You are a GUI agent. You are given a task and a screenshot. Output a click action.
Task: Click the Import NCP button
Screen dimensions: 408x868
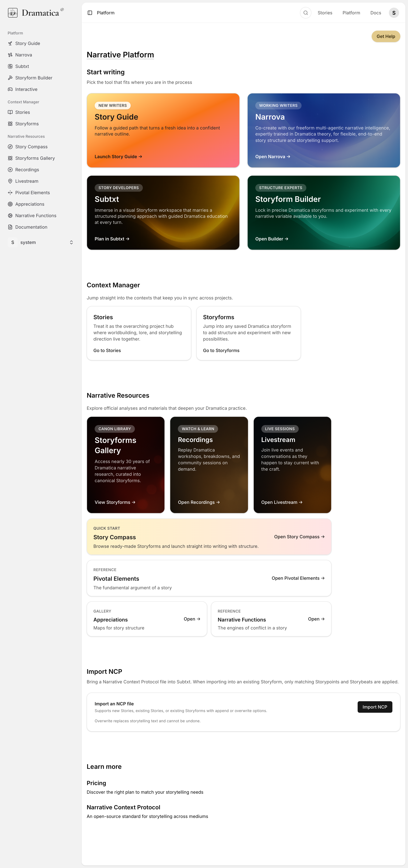click(x=375, y=707)
